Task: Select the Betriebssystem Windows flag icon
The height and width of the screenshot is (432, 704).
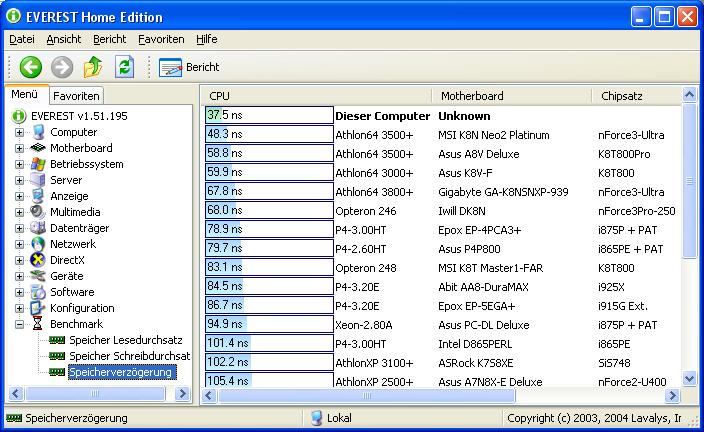Action: (x=38, y=164)
